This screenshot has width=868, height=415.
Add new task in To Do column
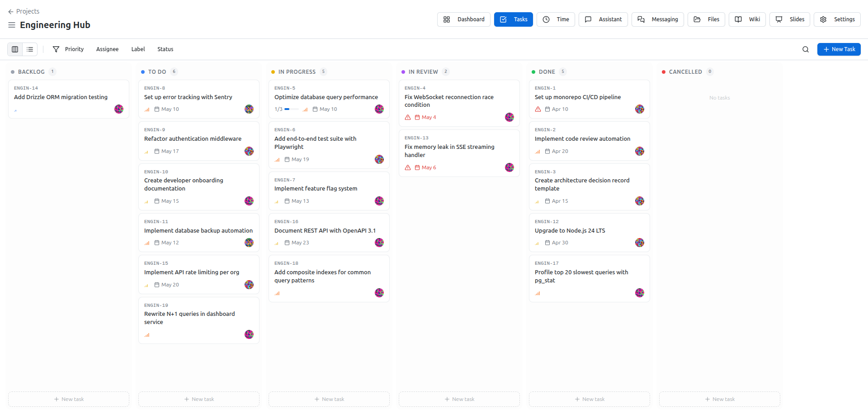[x=199, y=399]
